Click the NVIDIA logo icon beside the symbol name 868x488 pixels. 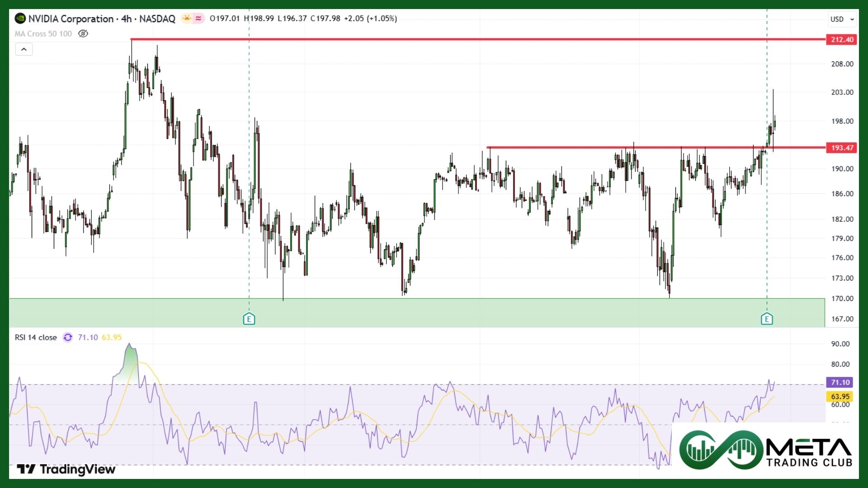20,19
